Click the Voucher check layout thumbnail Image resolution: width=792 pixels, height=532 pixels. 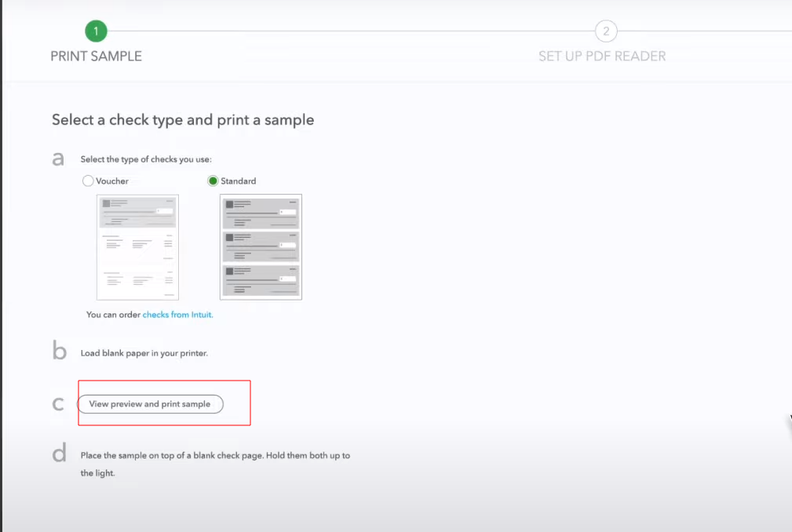pos(137,247)
